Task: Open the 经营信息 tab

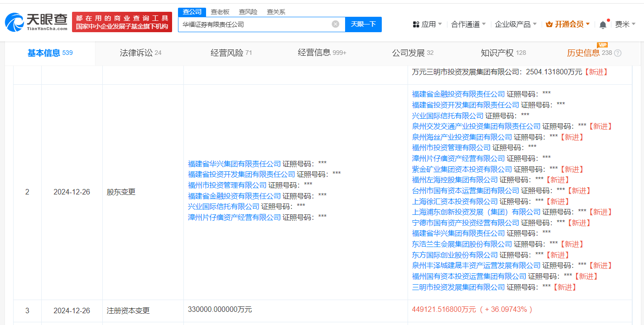Action: click(322, 53)
